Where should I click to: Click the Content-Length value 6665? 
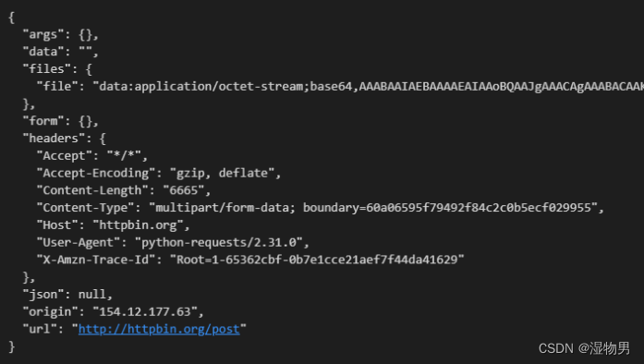coord(184,190)
